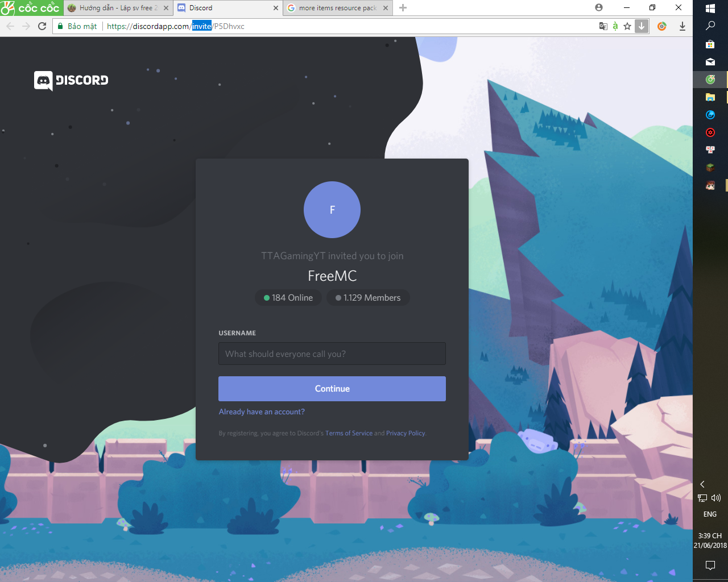Click the 184 Online status pill

[288, 298]
